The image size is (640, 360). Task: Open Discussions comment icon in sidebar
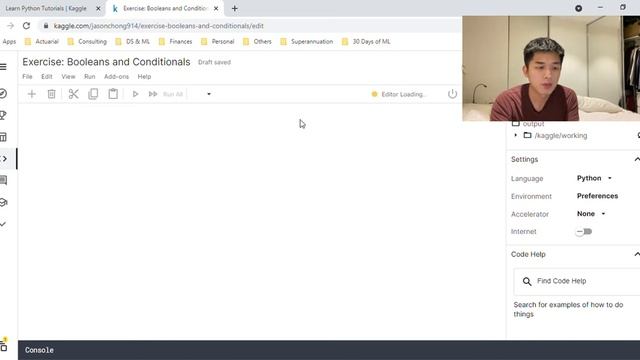click(3, 180)
